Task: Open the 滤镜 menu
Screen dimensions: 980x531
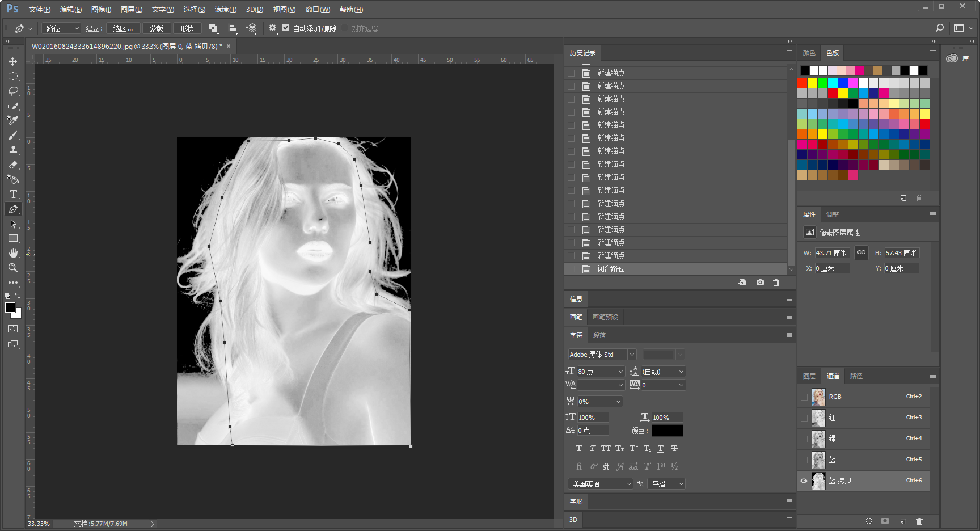Action: pyautogui.click(x=225, y=10)
